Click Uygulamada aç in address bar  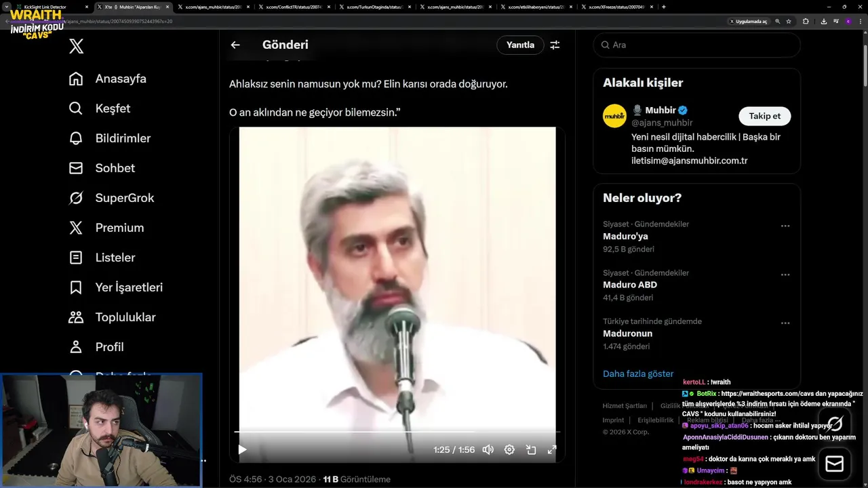pyautogui.click(x=749, y=21)
